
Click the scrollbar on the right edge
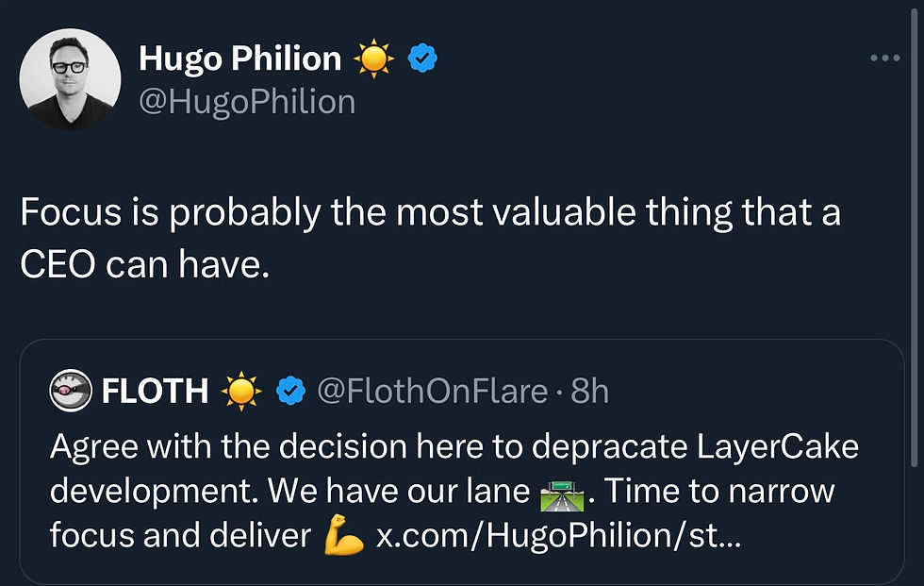point(915,283)
